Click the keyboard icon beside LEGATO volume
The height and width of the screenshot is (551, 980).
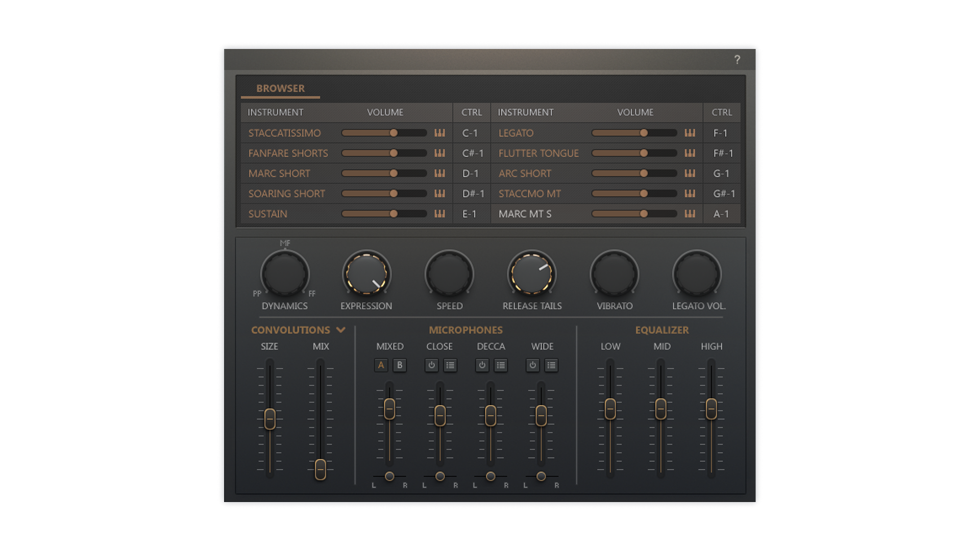click(690, 133)
